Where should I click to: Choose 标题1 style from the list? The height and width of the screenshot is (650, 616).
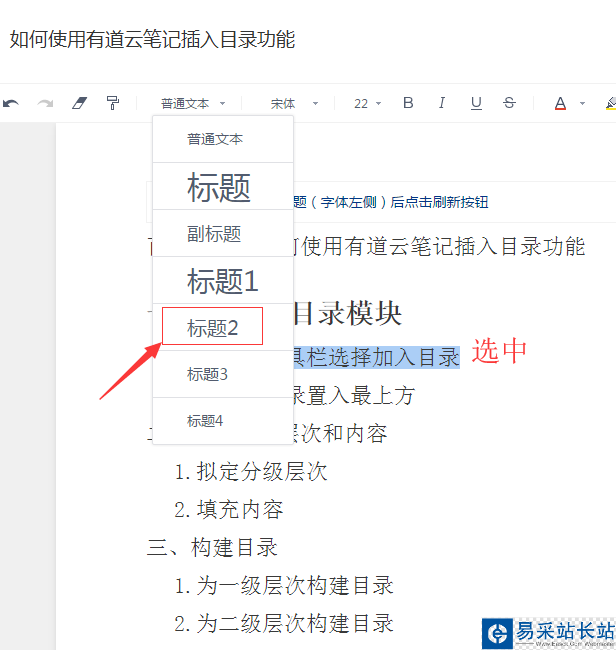pyautogui.click(x=223, y=280)
